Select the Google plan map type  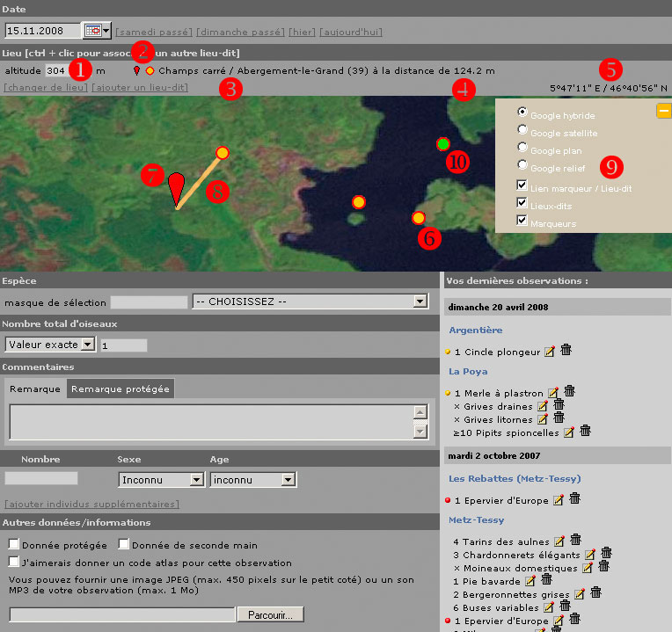tap(522, 147)
